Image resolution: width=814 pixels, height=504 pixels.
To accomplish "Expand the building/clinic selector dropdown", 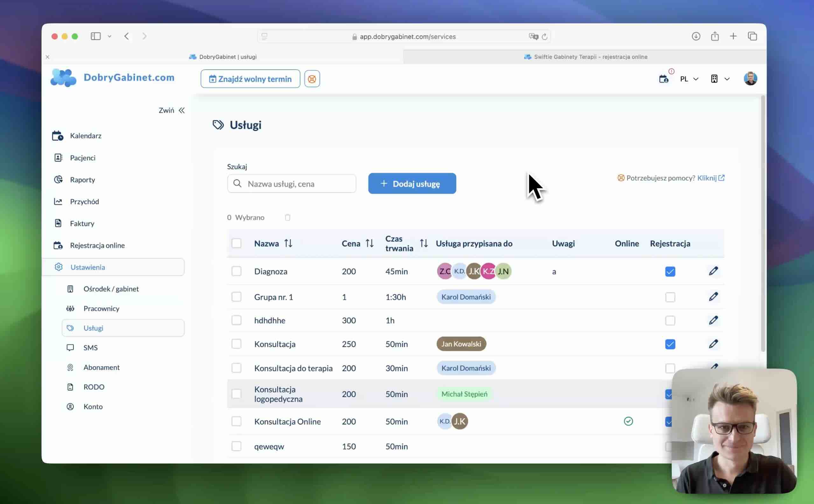I will 720,79.
